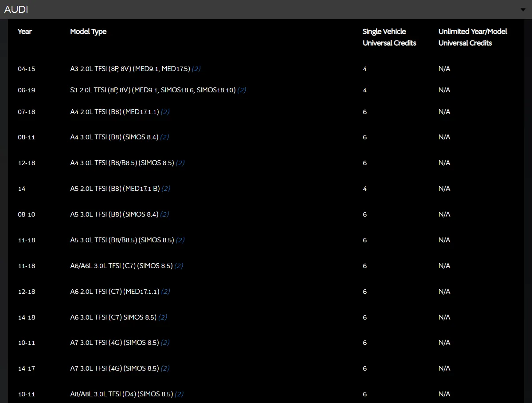The width and height of the screenshot is (532, 403).
Task: Select A8/A8L 3.0L TFSI (D4) model text
Action: (x=121, y=394)
